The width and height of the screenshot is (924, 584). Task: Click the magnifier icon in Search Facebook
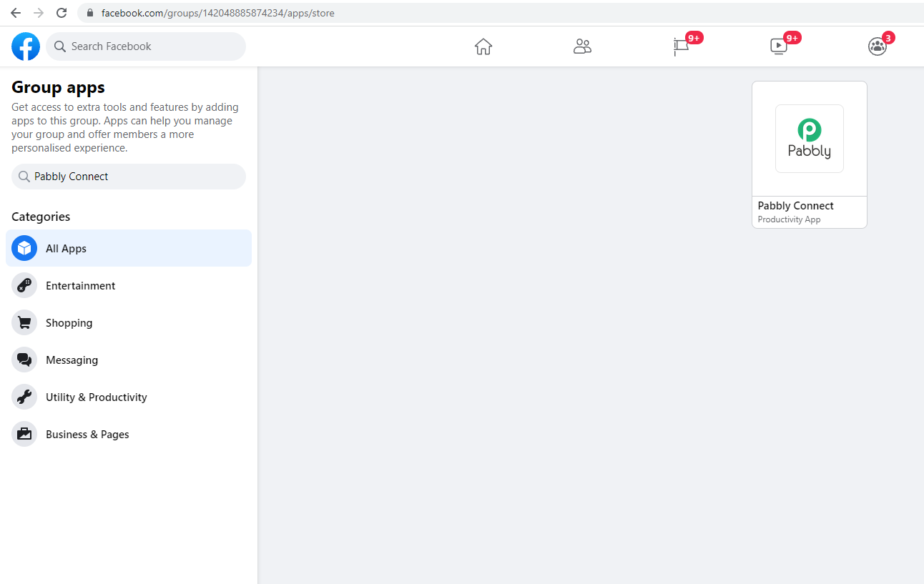[x=60, y=46]
